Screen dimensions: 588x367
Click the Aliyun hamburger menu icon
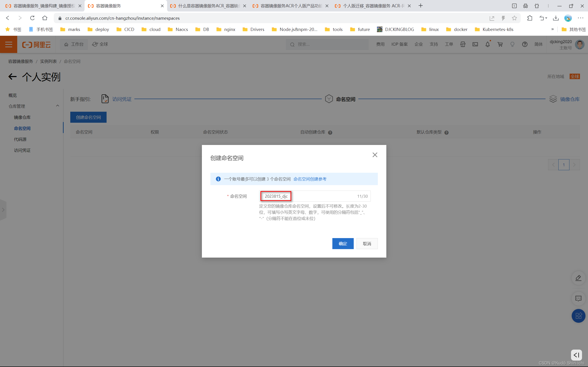[x=9, y=44]
